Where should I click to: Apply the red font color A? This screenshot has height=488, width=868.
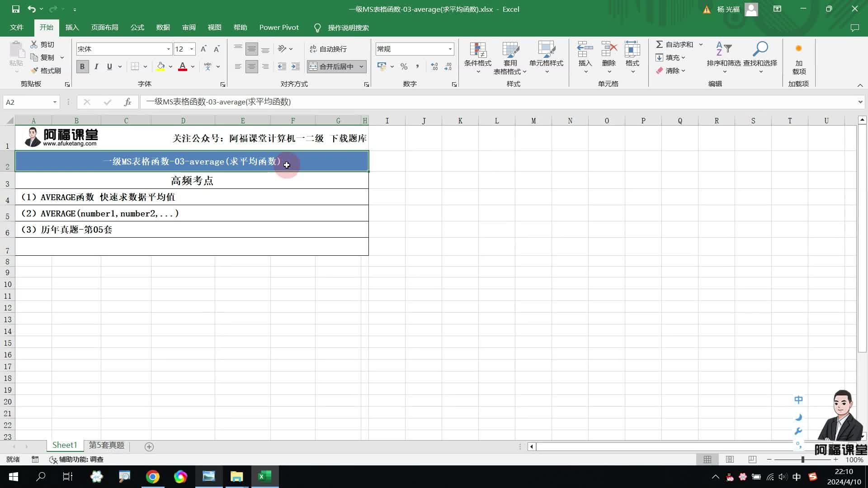(x=183, y=66)
